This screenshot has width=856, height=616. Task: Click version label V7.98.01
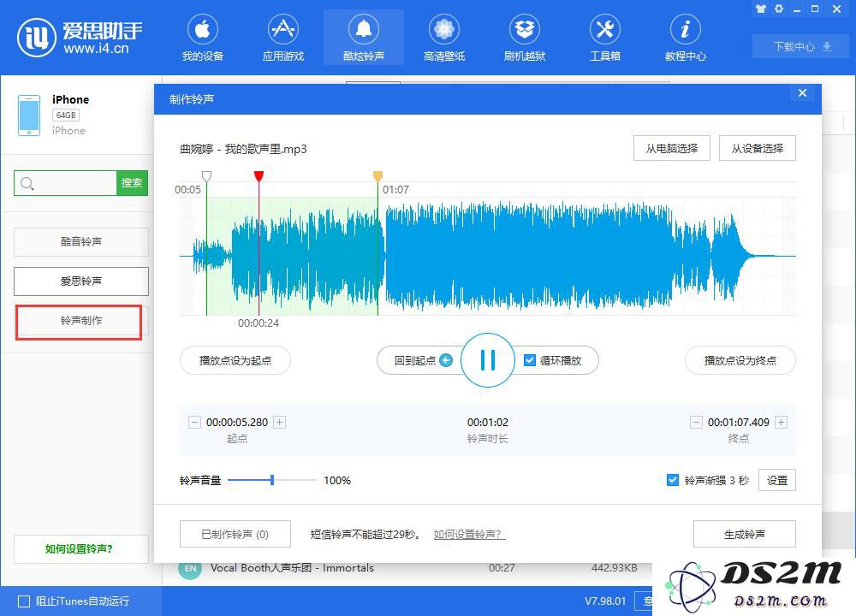(605, 601)
